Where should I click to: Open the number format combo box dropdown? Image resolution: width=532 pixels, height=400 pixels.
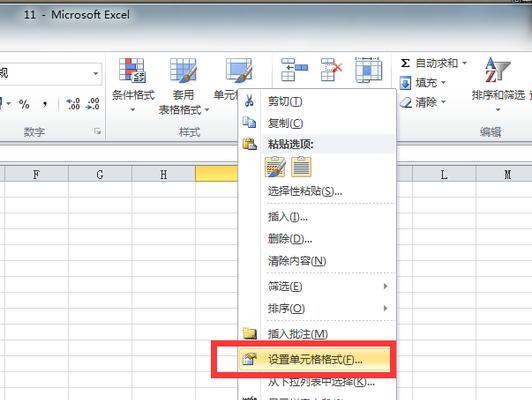(x=96, y=73)
